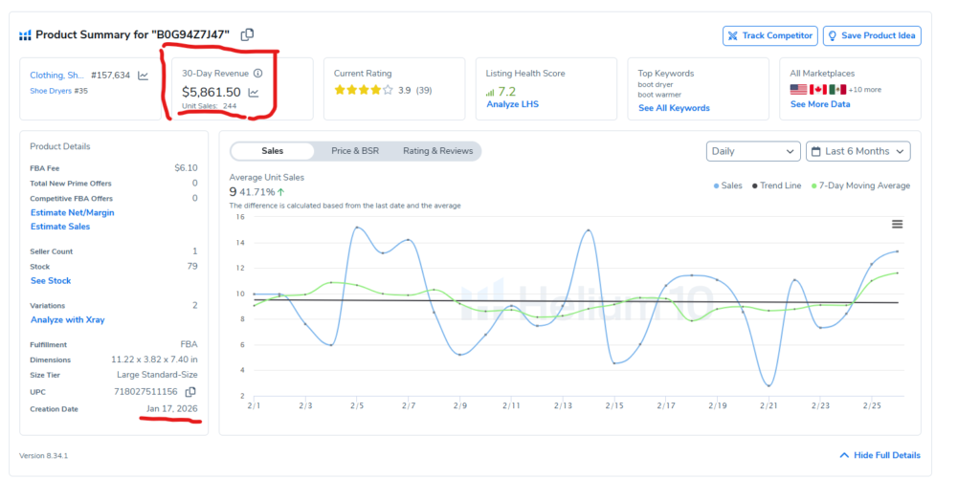980x479 pixels.
Task: Click the Save Product Idea button
Action: [871, 35]
